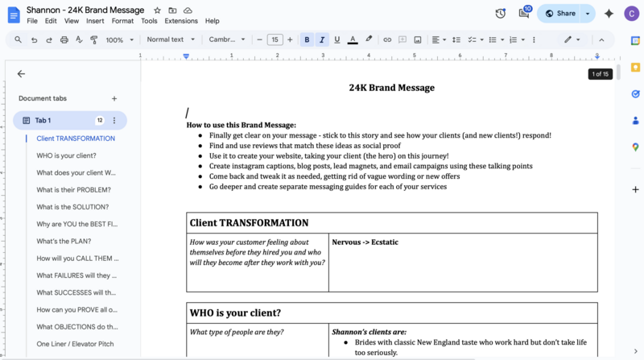This screenshot has height=360, width=644.
Task: Open the Tools menu
Action: click(149, 21)
